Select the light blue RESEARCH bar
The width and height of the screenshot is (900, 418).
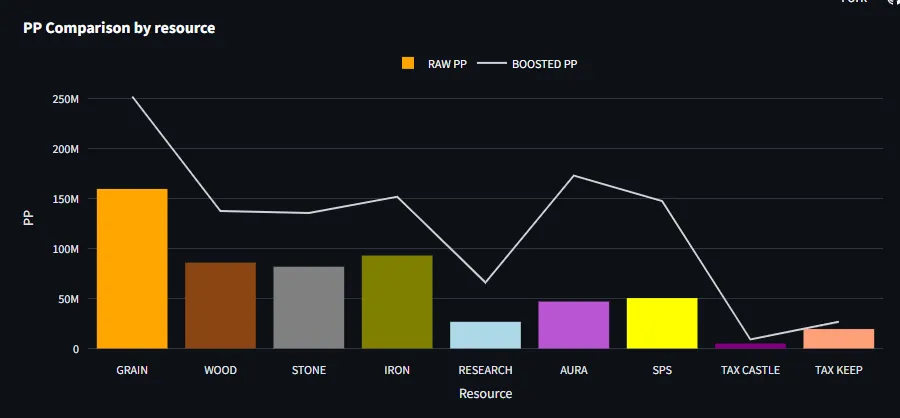point(486,335)
